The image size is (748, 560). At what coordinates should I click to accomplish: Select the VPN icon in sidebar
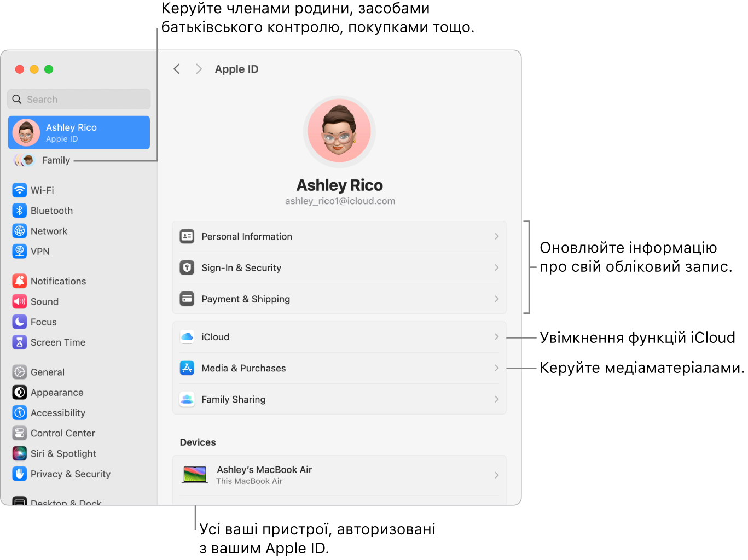pos(20,251)
